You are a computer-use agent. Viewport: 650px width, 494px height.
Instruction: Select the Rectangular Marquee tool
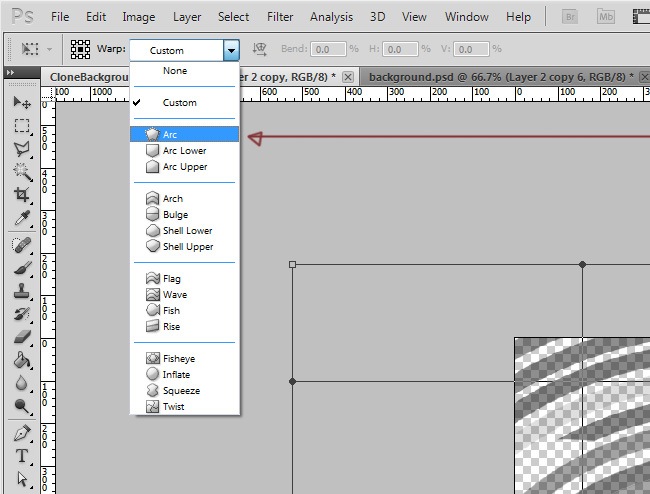coord(21,126)
